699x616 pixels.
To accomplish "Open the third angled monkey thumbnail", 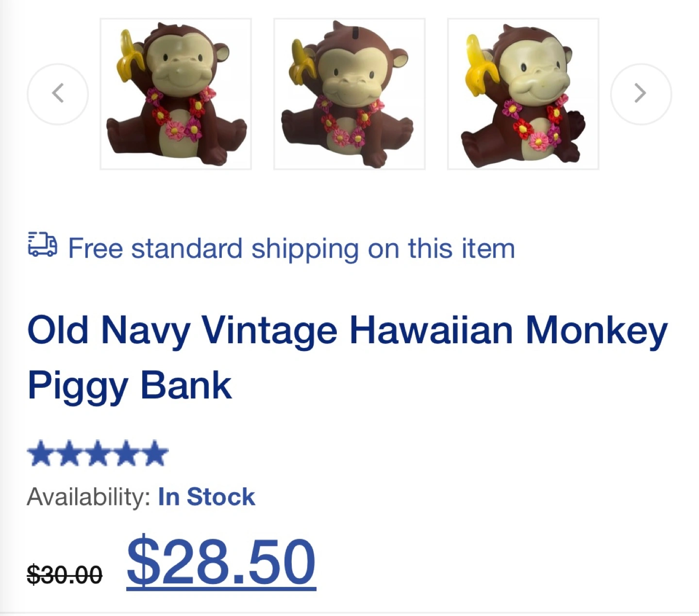I will 523,94.
